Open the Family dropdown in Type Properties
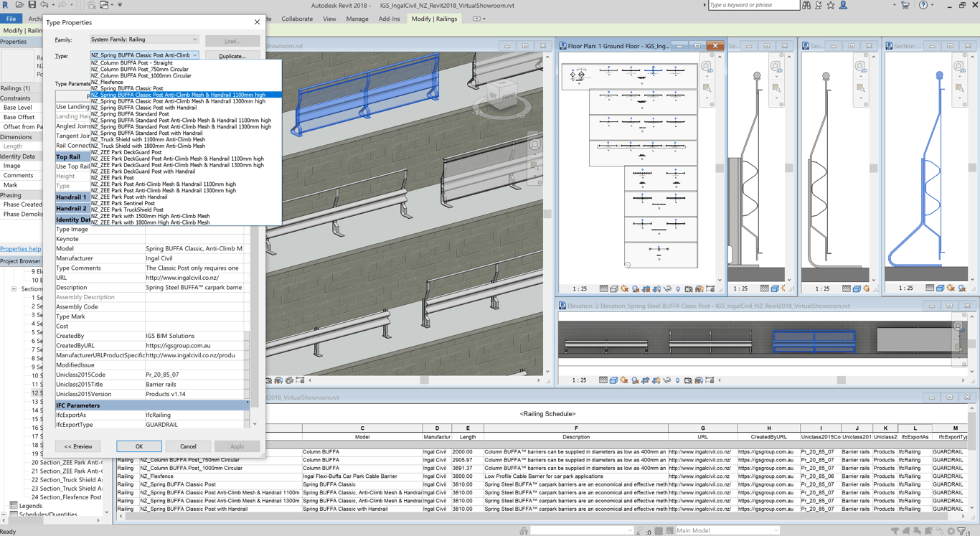 (x=143, y=39)
